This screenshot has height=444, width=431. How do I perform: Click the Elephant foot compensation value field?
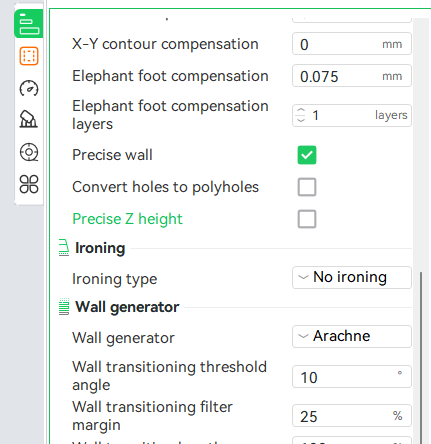[x=352, y=76]
